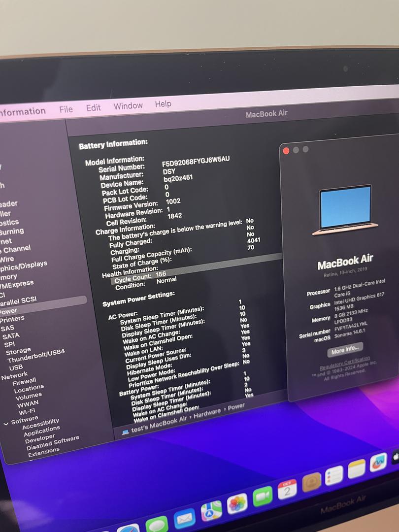The width and height of the screenshot is (399, 532).
Task: Open the File menu
Action: [66, 109]
